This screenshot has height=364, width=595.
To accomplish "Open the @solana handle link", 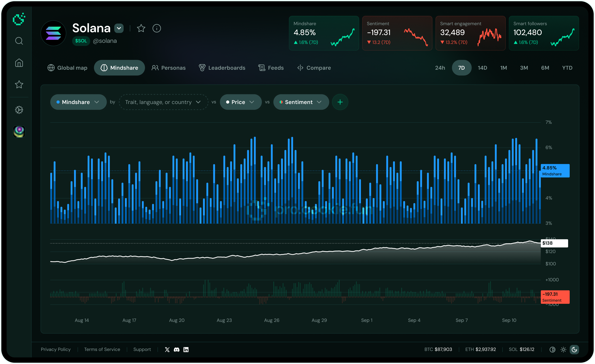I will tap(105, 41).
